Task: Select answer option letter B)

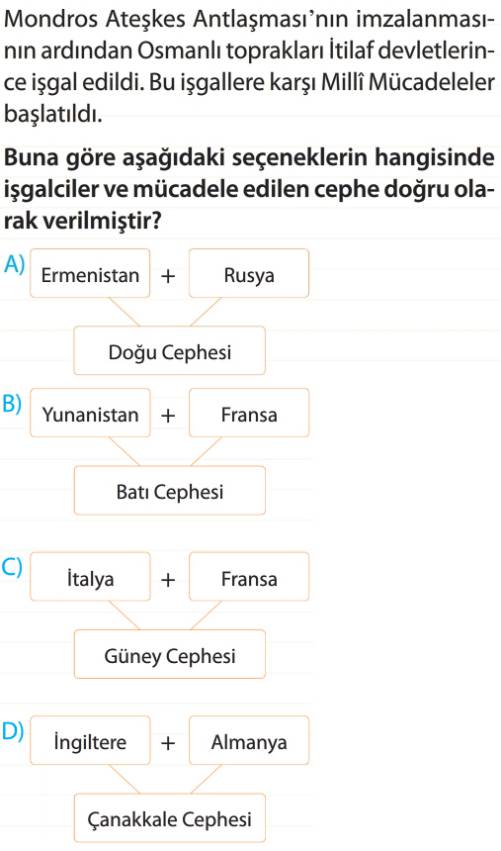Action: [x=12, y=404]
